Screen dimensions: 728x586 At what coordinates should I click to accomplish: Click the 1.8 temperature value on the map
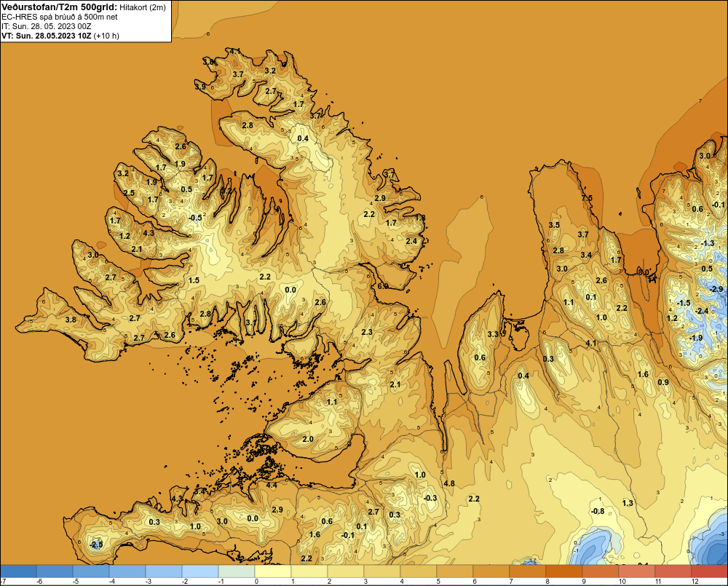tap(420, 218)
